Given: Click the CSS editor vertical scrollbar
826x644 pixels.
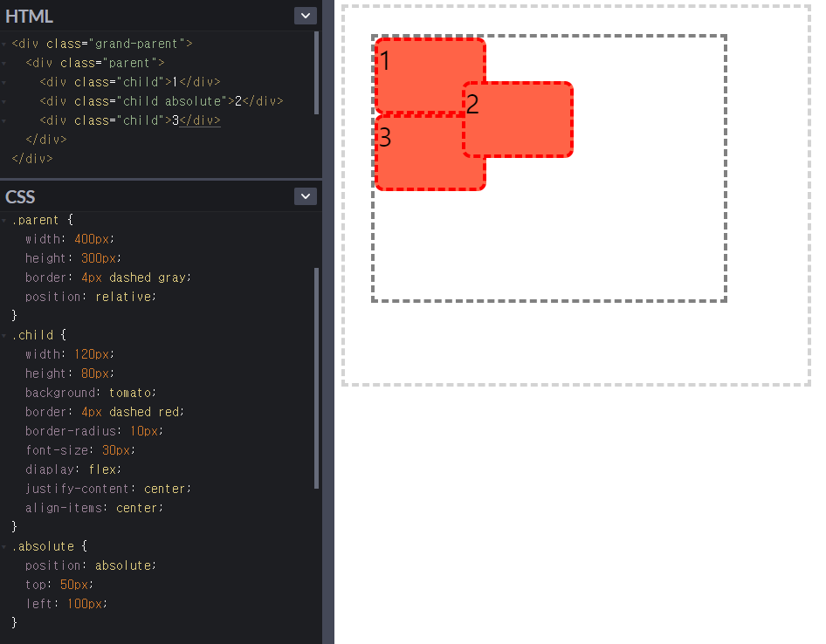Looking at the screenshot, I should tap(317, 378).
